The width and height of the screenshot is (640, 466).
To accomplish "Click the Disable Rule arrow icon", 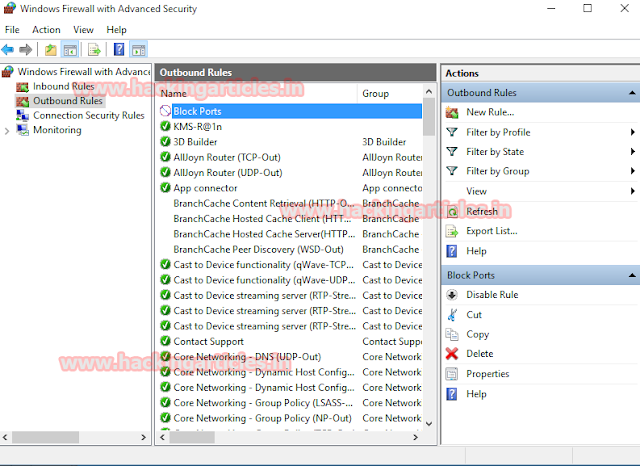I will 452,295.
